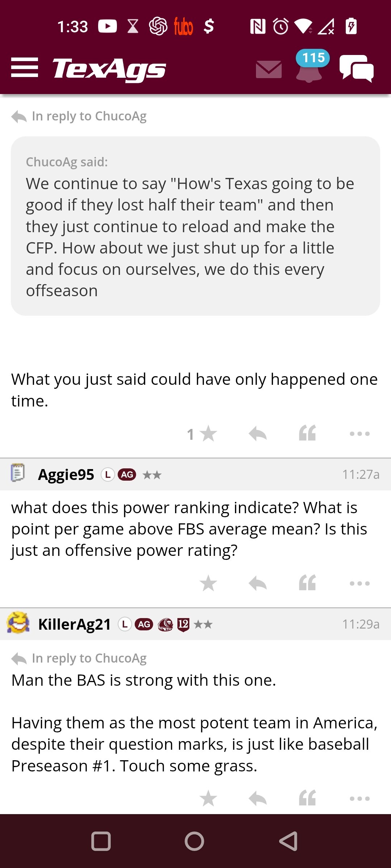Open KillerAg21's user profile
Image resolution: width=391 pixels, height=868 pixels.
(75, 624)
